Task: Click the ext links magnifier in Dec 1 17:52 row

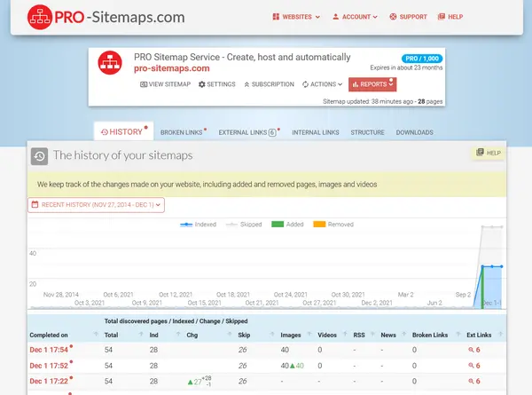Action: (471, 365)
